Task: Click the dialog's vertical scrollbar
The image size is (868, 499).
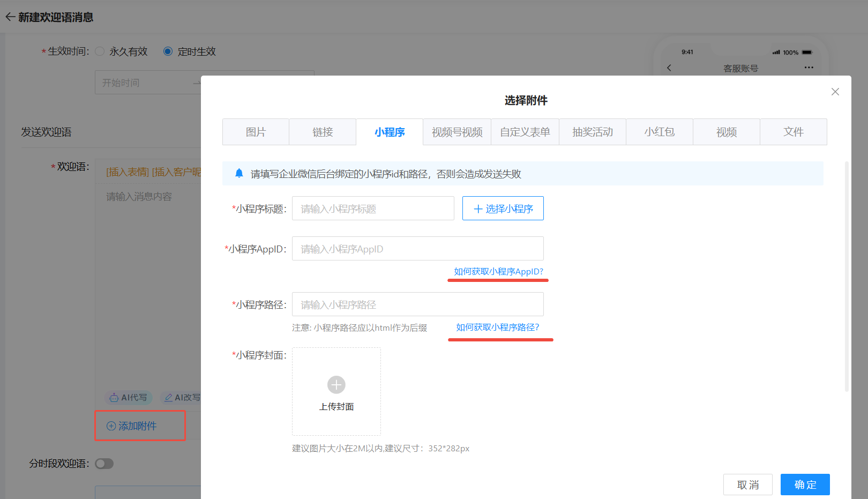Action: 847,276
